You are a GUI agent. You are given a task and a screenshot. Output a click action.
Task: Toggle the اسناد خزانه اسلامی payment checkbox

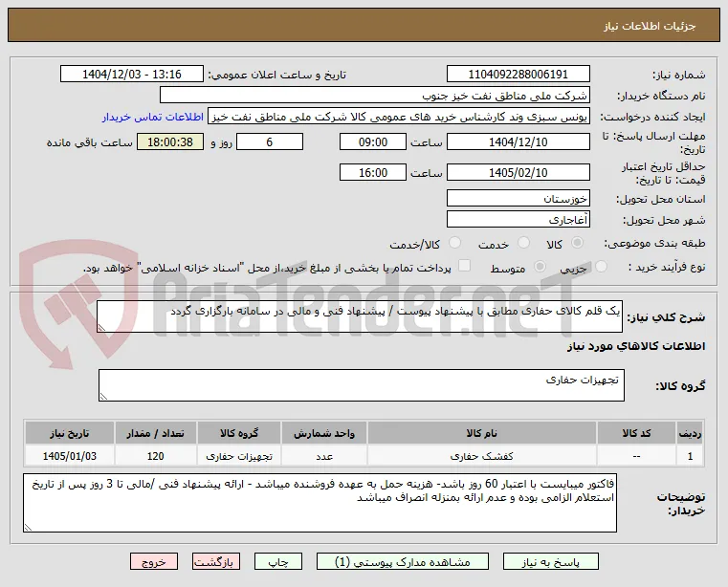point(464,266)
